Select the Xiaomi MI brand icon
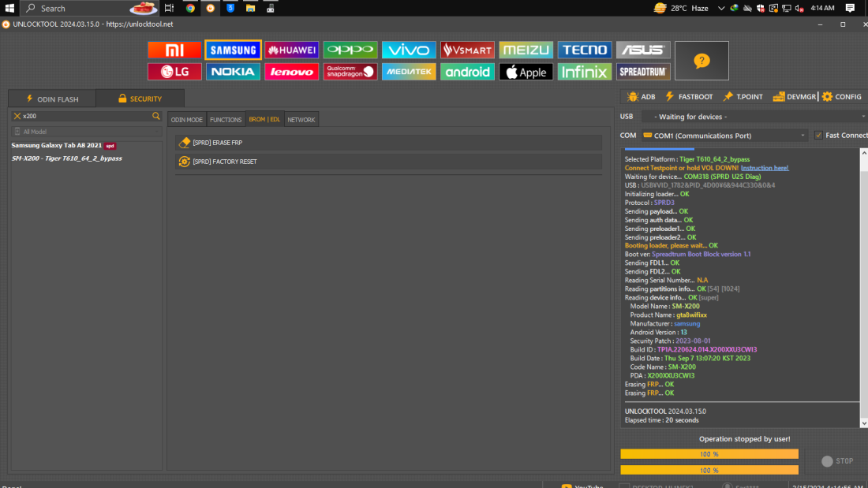Viewport: 868px width, 488px height. coord(174,50)
